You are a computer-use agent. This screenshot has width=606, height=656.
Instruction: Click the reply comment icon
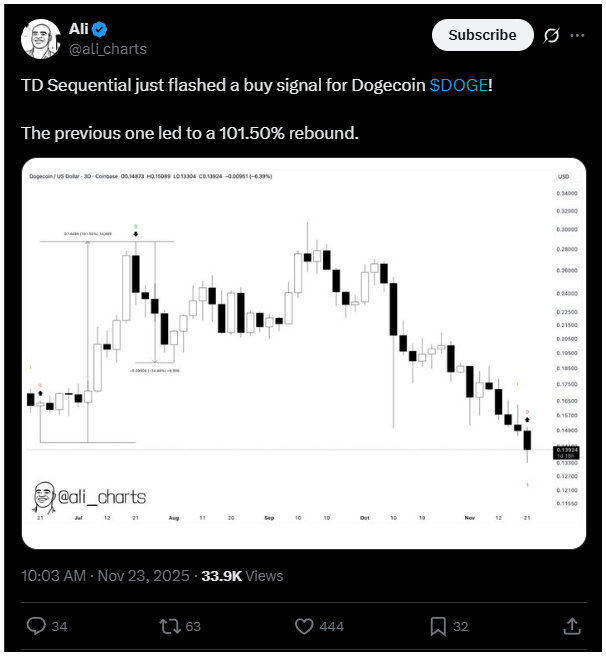point(35,626)
